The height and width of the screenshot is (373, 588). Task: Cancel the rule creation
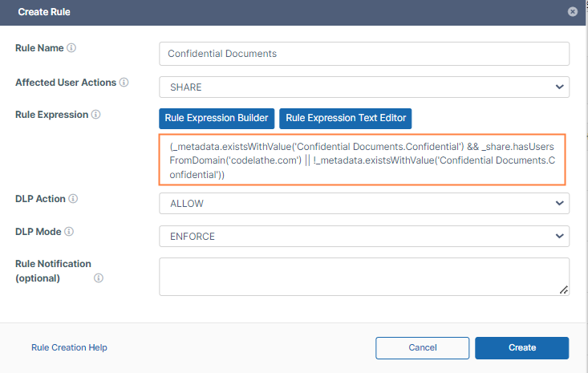pos(422,347)
